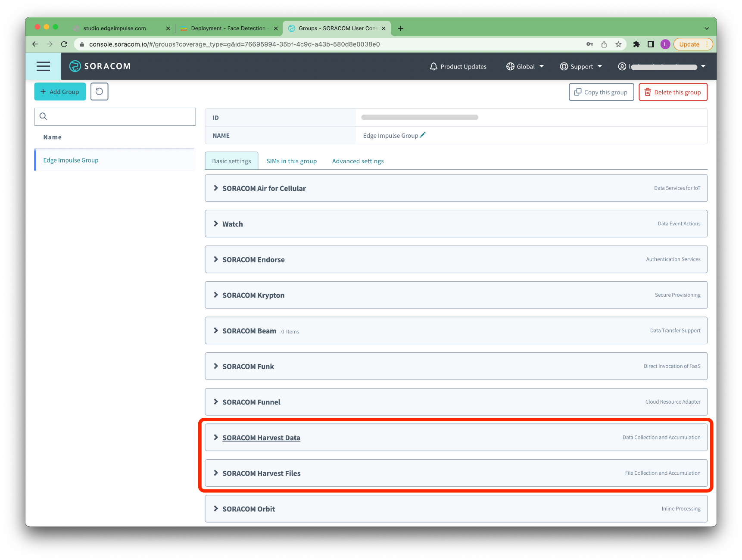
Task: Close the Deployment - Face Detection tab
Action: [276, 28]
